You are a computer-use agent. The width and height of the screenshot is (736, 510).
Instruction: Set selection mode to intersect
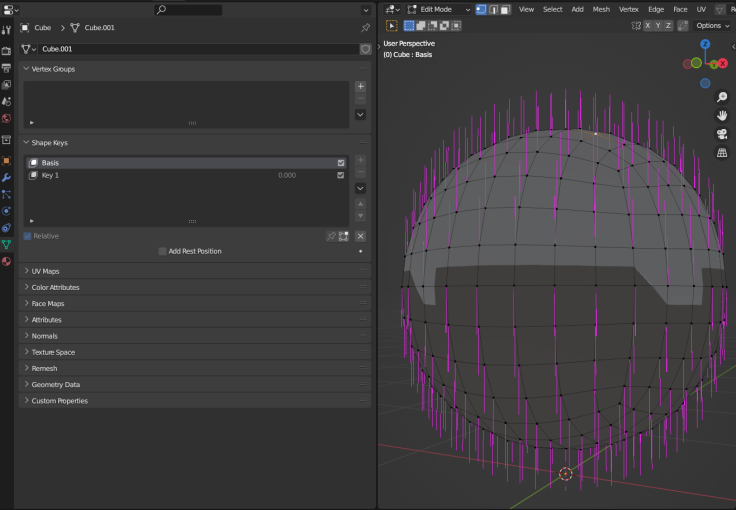point(456,26)
